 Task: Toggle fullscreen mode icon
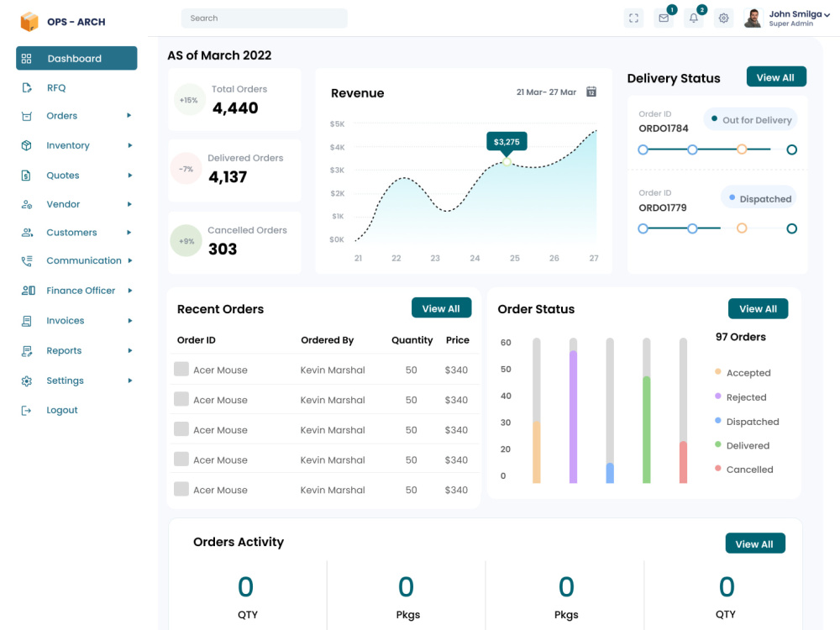(633, 18)
